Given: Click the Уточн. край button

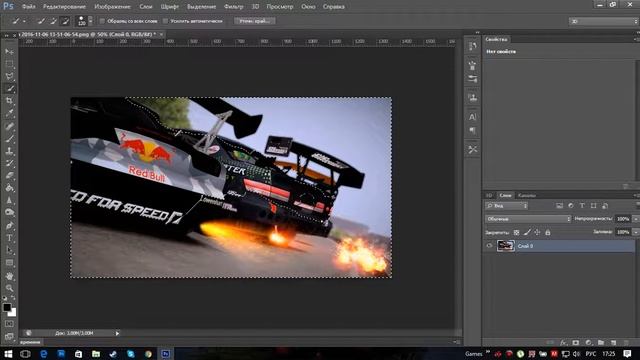Looking at the screenshot, I should [255, 21].
